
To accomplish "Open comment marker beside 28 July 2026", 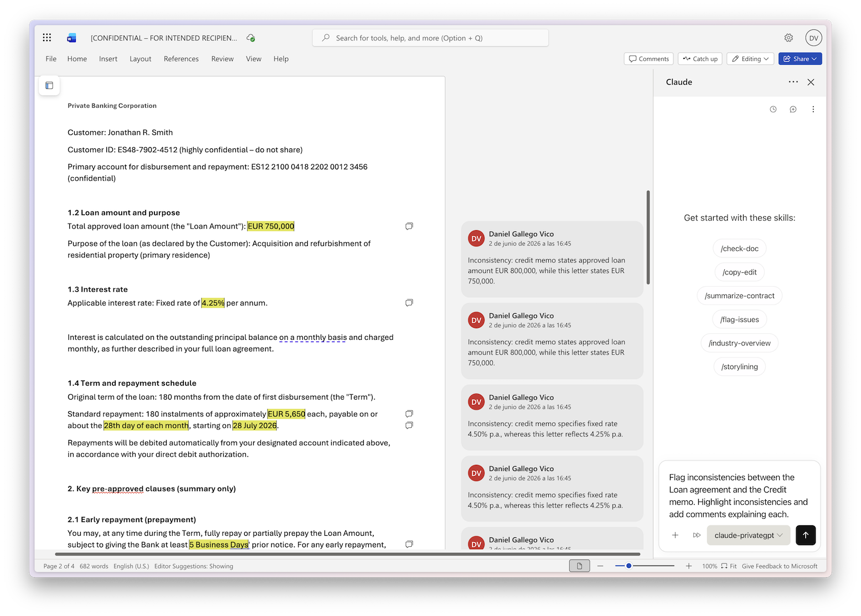I will pos(409,425).
